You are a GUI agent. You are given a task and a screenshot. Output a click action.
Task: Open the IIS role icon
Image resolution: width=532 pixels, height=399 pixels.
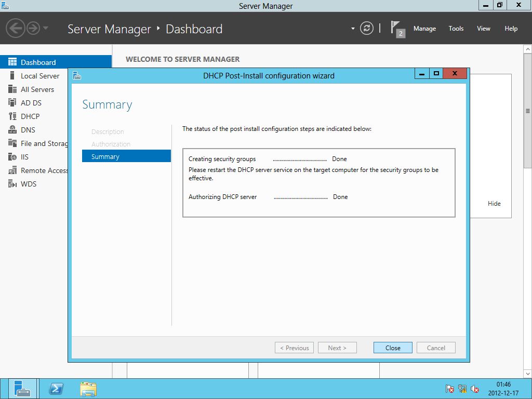[x=12, y=157]
